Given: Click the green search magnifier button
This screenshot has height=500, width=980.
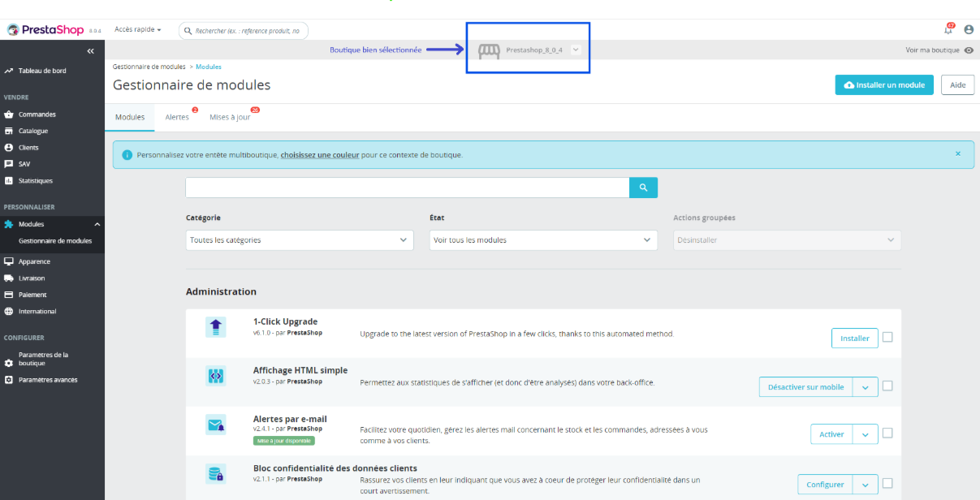Looking at the screenshot, I should (x=642, y=187).
